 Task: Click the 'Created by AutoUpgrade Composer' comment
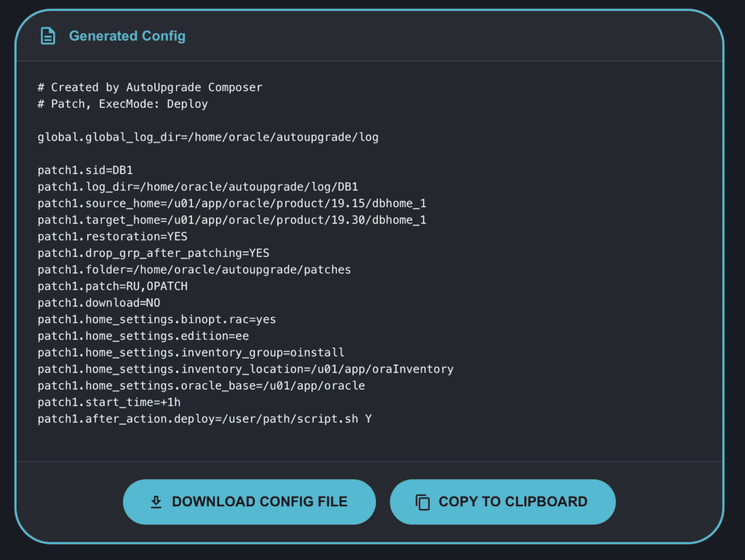coord(150,87)
